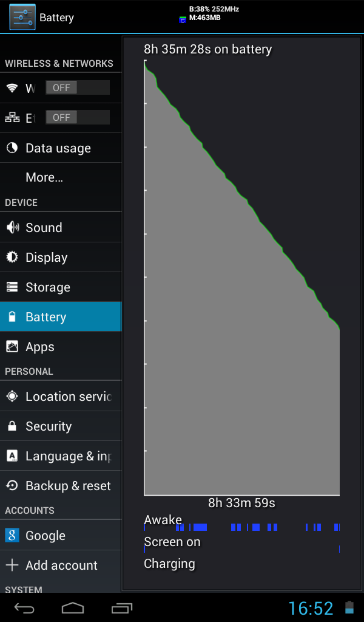Open Language & input settings
The height and width of the screenshot is (622, 364).
click(x=61, y=456)
